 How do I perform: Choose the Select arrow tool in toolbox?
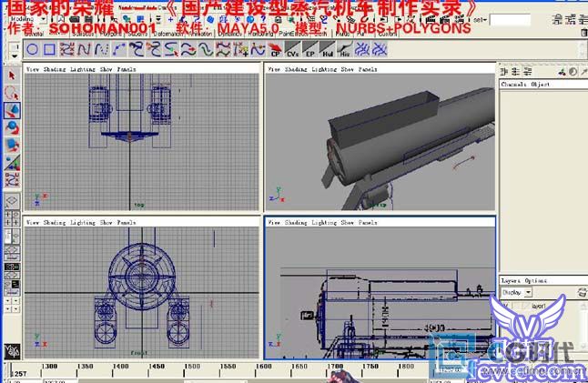click(x=12, y=76)
